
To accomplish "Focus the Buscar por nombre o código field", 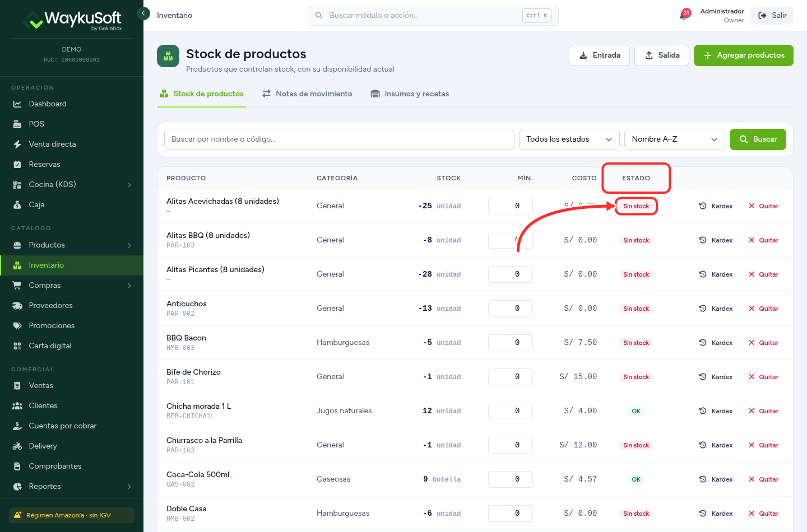I will coord(339,139).
